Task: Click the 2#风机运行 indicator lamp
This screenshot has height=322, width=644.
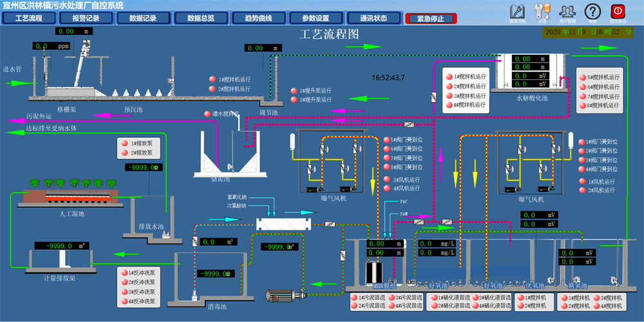Action: (x=582, y=190)
